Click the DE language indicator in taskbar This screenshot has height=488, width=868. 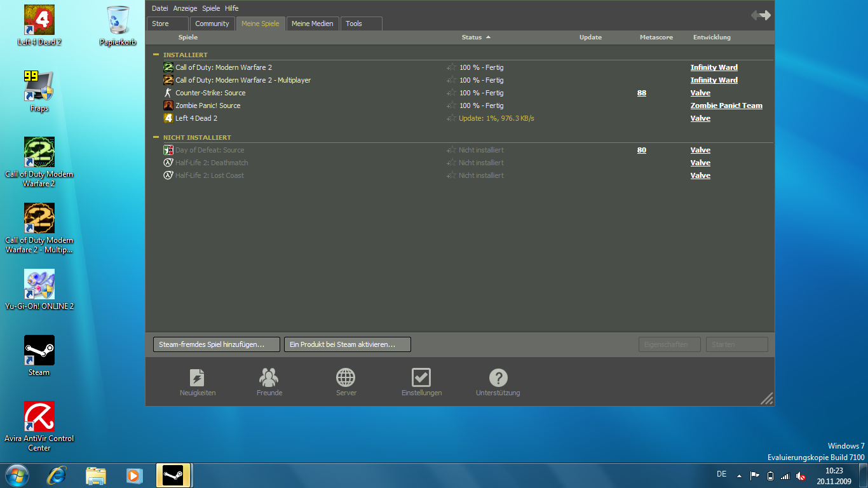tap(722, 474)
